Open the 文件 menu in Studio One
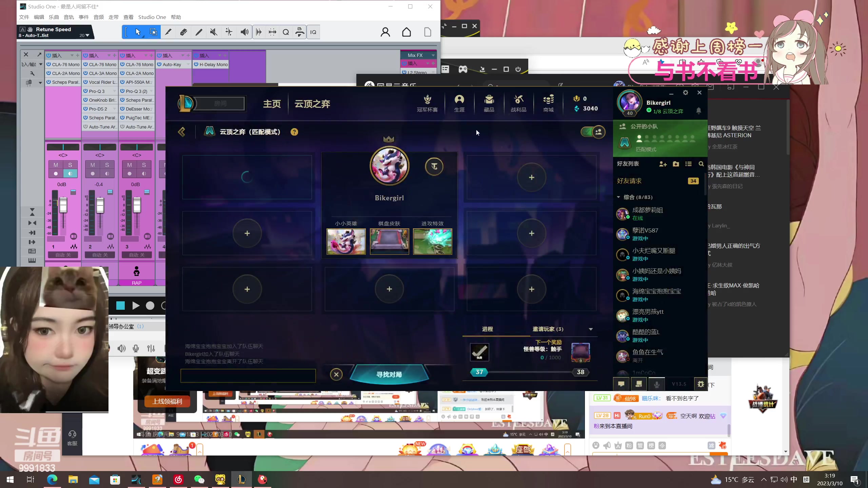 (24, 17)
